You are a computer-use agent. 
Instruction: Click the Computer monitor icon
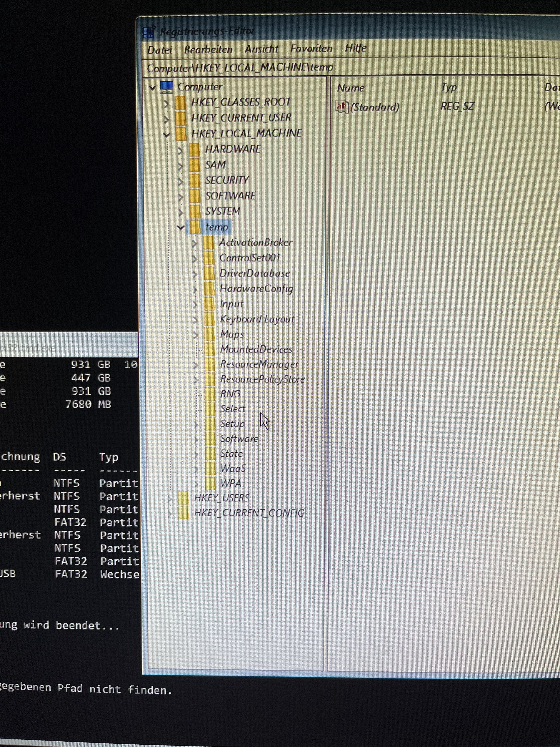(166, 87)
